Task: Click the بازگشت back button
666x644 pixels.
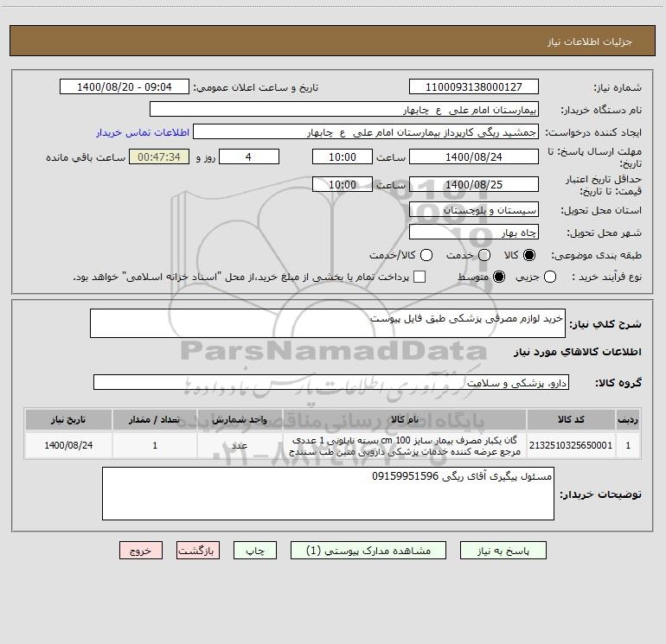Action: [198, 551]
